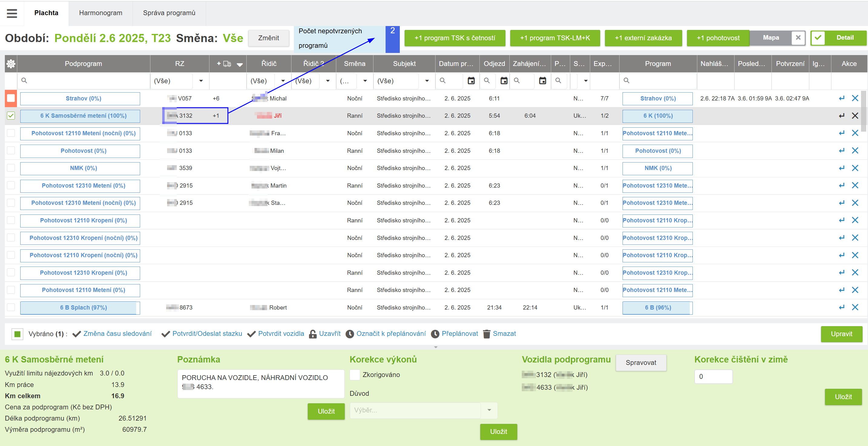Click the Přeplánovat clock icon

(435, 334)
